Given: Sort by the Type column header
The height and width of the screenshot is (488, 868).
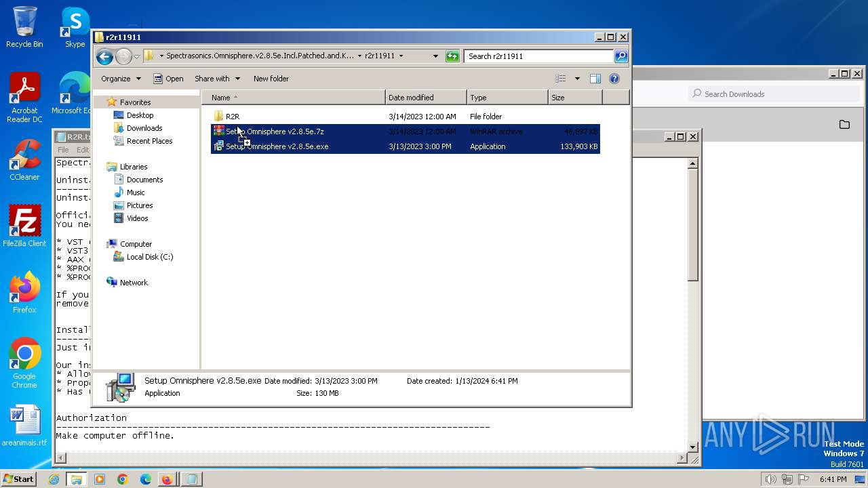Looking at the screenshot, I should pos(507,98).
